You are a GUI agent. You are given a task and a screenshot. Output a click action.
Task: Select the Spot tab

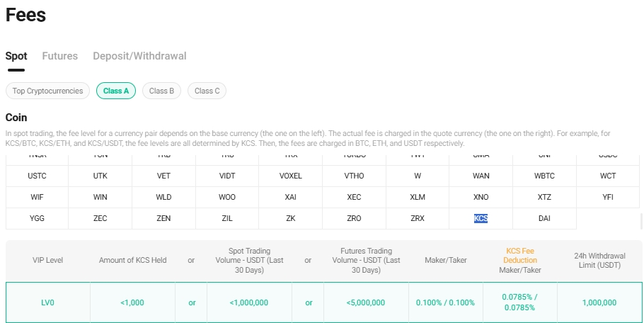click(16, 56)
